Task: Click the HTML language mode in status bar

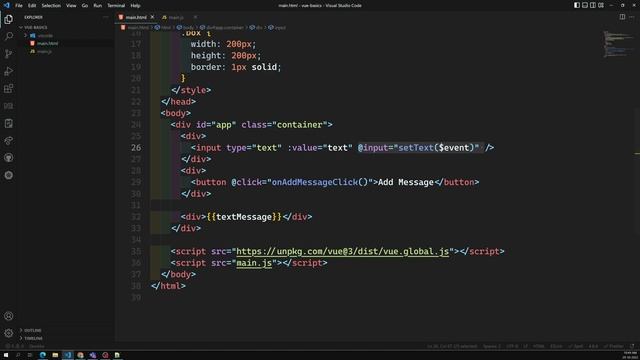Action: [538, 346]
